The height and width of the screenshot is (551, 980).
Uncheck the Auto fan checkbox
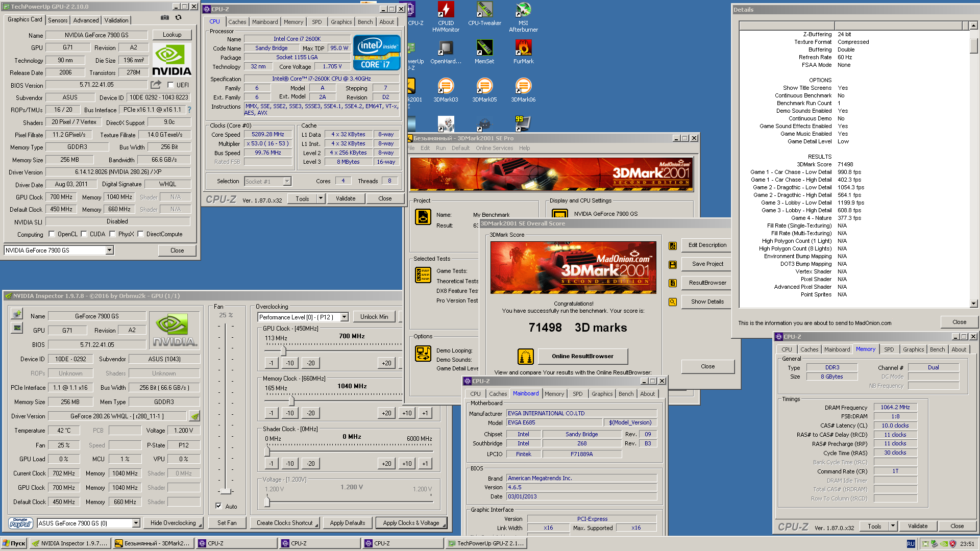coord(218,506)
